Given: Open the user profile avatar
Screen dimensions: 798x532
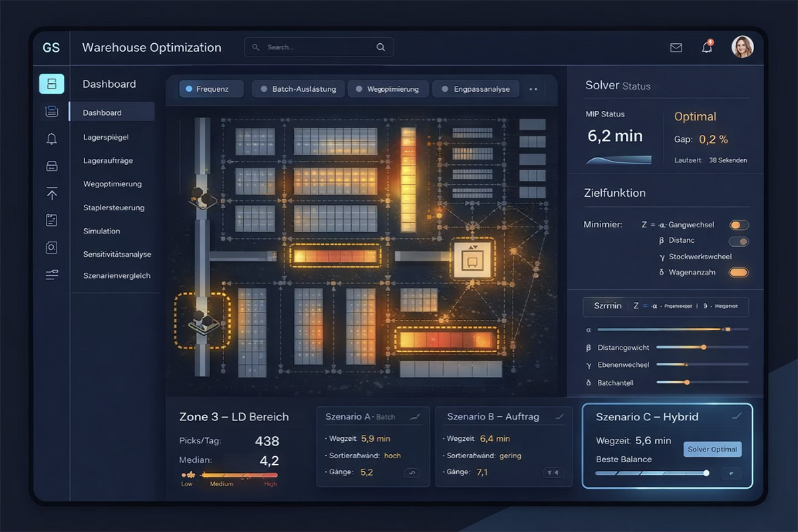Looking at the screenshot, I should 742,47.
